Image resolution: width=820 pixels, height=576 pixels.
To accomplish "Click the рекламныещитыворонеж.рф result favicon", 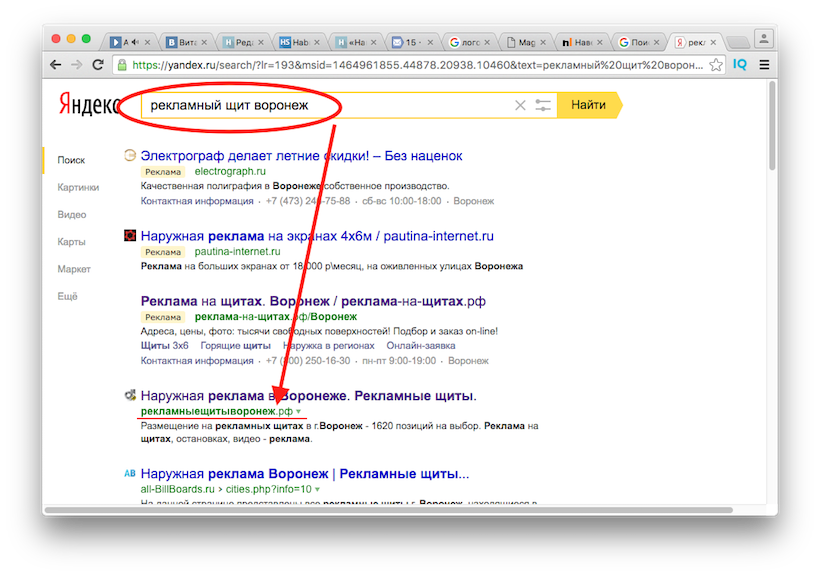I will 130,395.
